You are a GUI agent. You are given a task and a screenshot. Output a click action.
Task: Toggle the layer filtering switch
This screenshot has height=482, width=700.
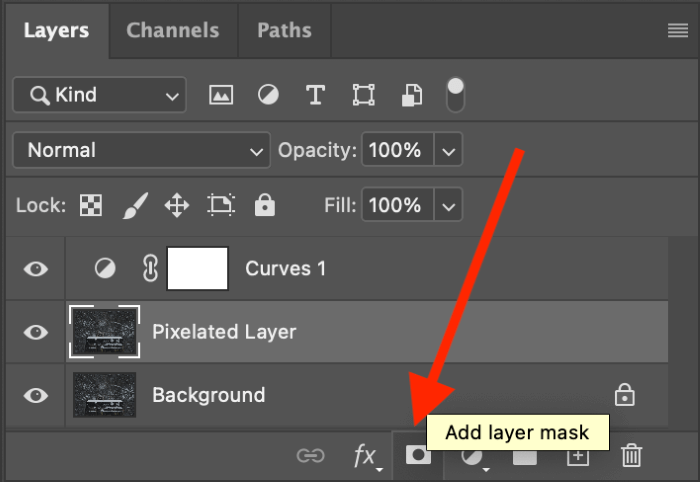[455, 93]
